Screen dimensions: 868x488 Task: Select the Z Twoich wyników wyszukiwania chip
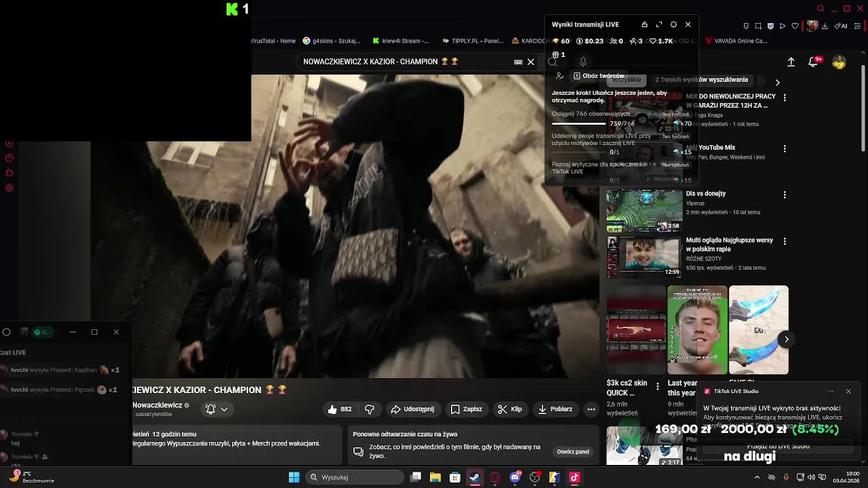coord(701,80)
